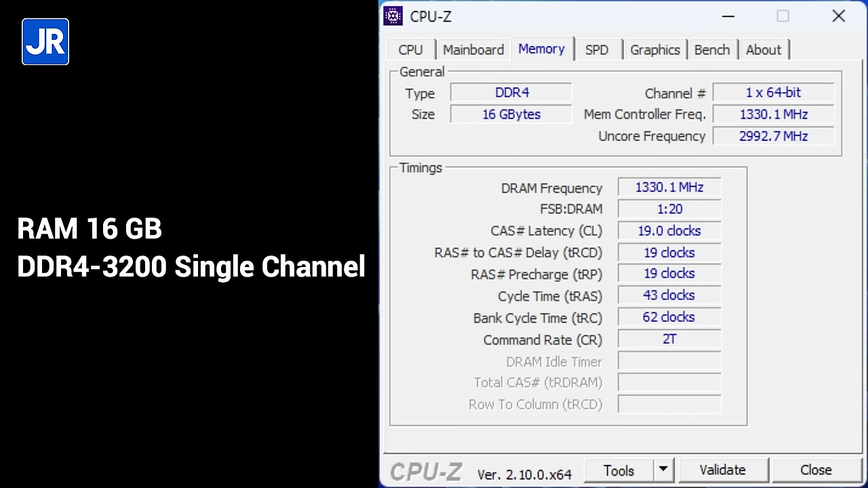868x488 pixels.
Task: Open the Bench tab
Action: [711, 50]
